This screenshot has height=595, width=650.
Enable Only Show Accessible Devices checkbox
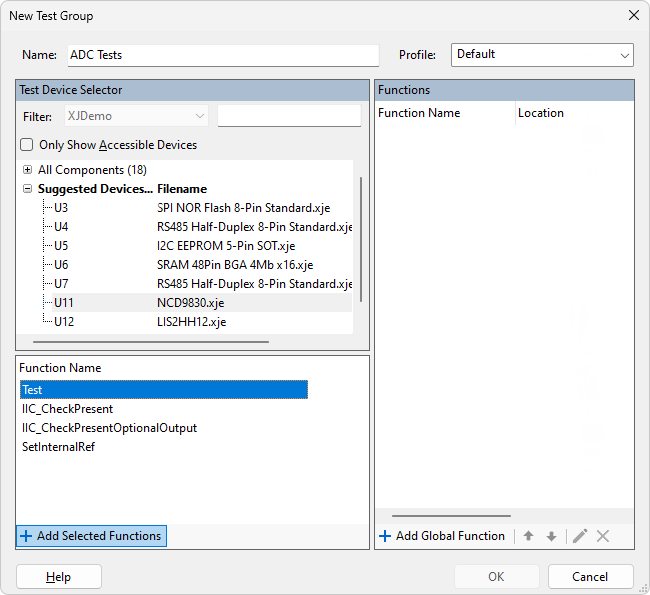(x=27, y=145)
